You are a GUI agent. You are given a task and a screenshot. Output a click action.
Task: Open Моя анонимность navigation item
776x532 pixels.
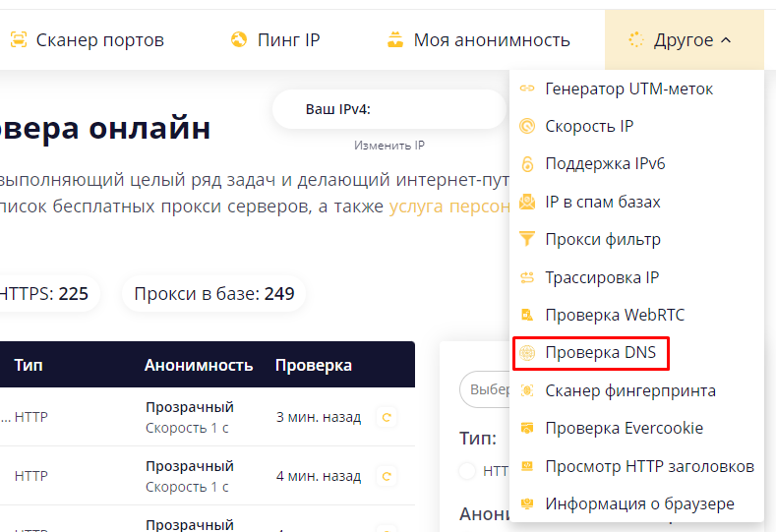479,39
